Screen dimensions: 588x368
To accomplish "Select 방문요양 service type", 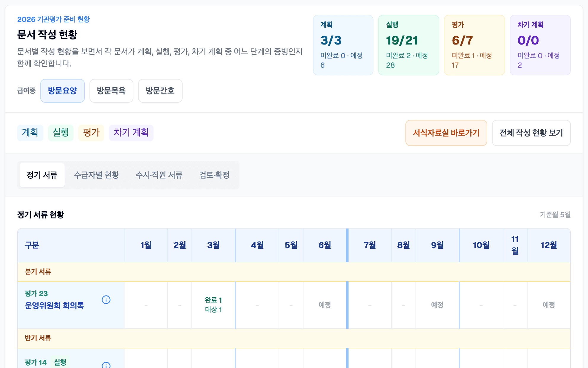I will pos(63,91).
